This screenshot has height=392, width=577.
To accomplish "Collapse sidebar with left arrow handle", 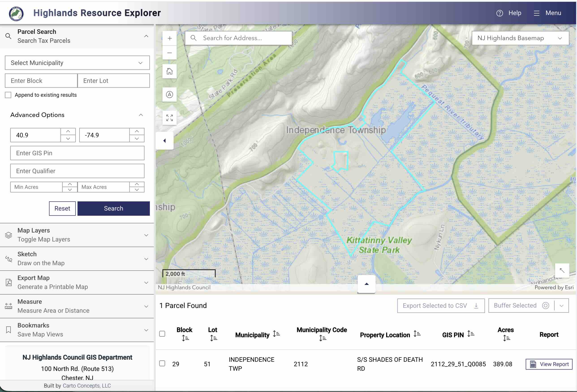I will [x=164, y=141].
